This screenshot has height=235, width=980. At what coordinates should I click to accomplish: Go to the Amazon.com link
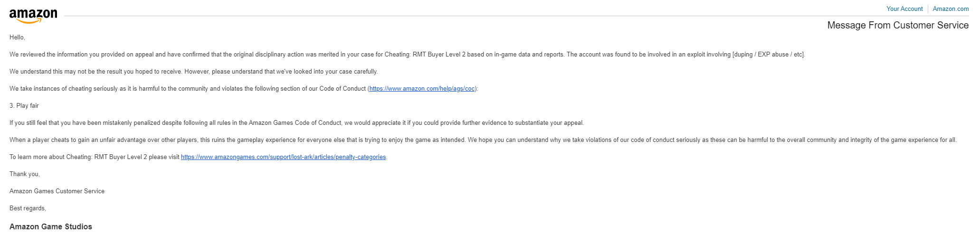click(951, 9)
